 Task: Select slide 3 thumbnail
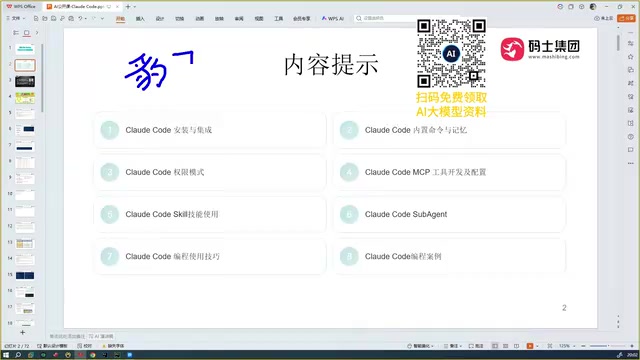25,81
